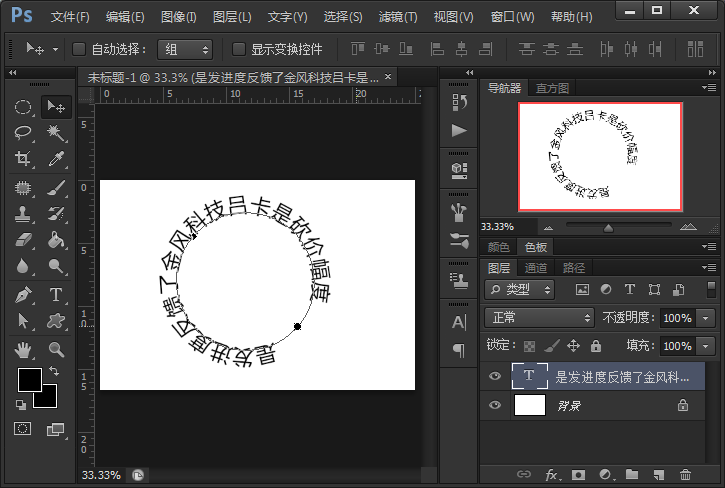
Task: Toggle lock all padlock icon
Action: point(596,346)
